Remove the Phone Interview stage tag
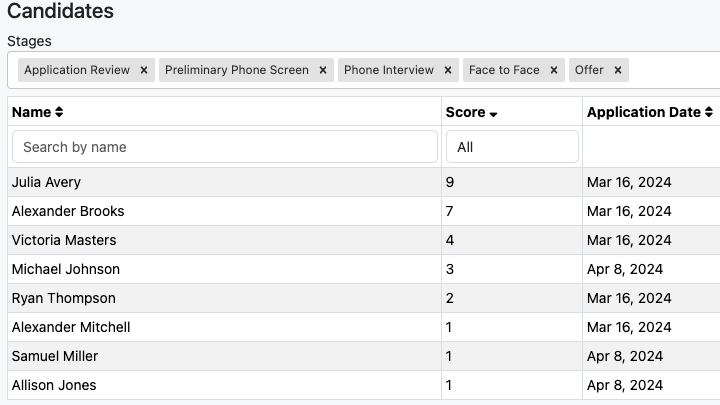Image resolution: width=720 pixels, height=405 pixels. [x=448, y=70]
